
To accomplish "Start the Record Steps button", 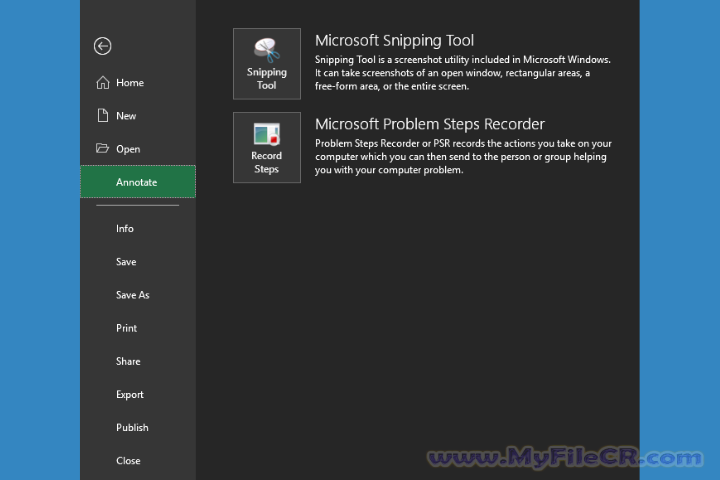I will point(267,147).
